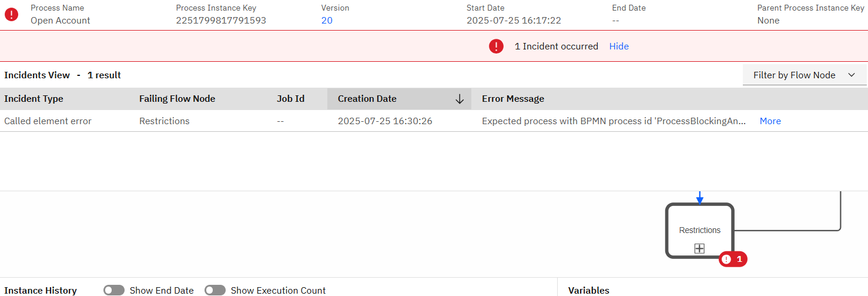
Task: Select the Called element error incident row
Action: 434,121
